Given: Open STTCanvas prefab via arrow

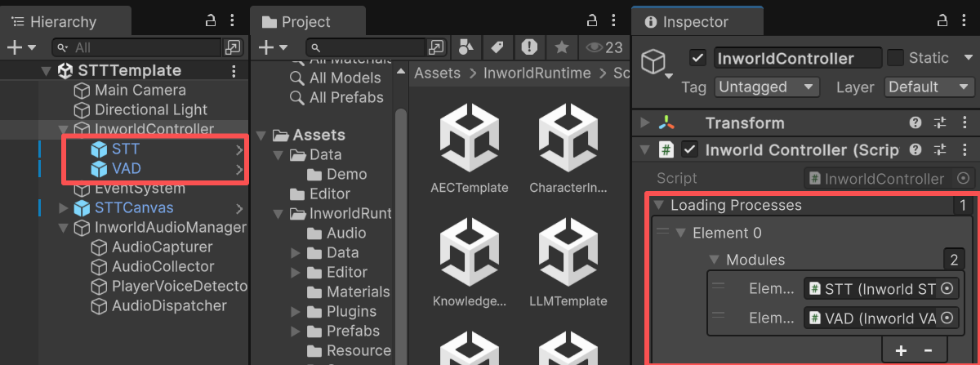Looking at the screenshot, I should click(x=238, y=208).
